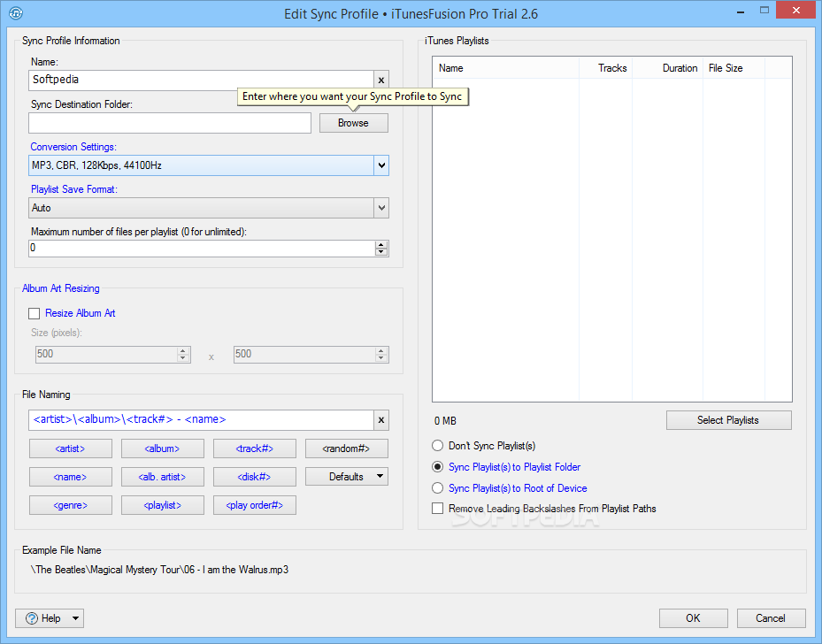The height and width of the screenshot is (644, 822).
Task: Choose Sync Playlist(s) to Root of Device
Action: [437, 488]
